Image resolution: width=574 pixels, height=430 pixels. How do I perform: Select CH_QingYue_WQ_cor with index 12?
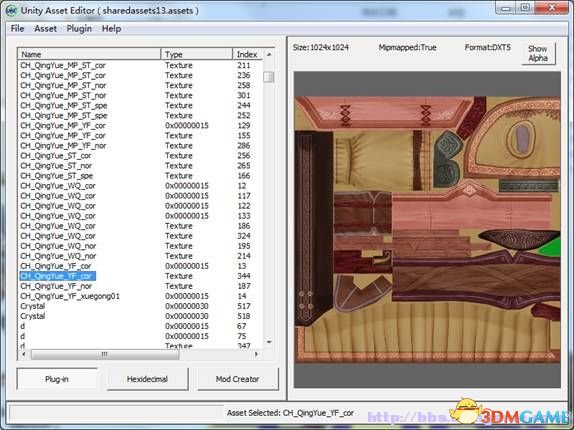pyautogui.click(x=140, y=186)
